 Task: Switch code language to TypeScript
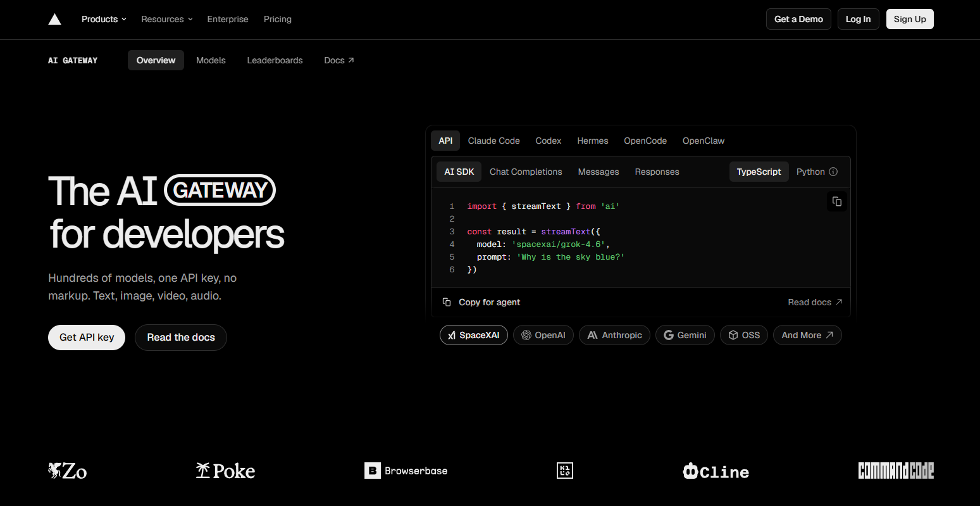759,172
